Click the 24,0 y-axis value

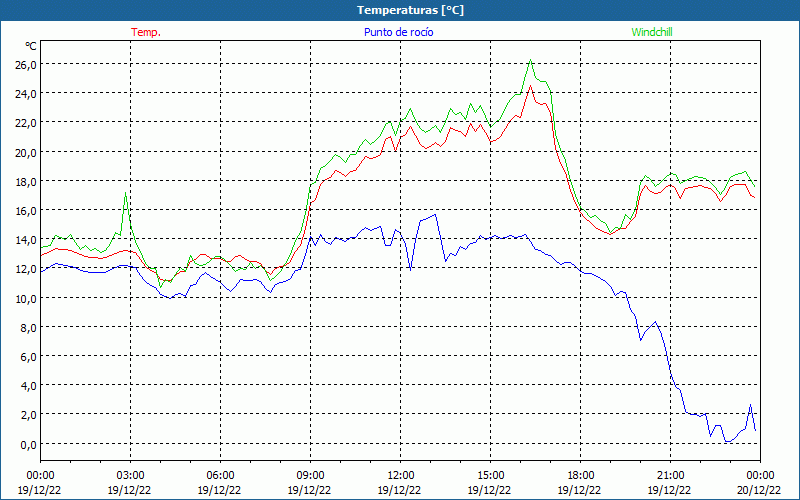pos(26,94)
